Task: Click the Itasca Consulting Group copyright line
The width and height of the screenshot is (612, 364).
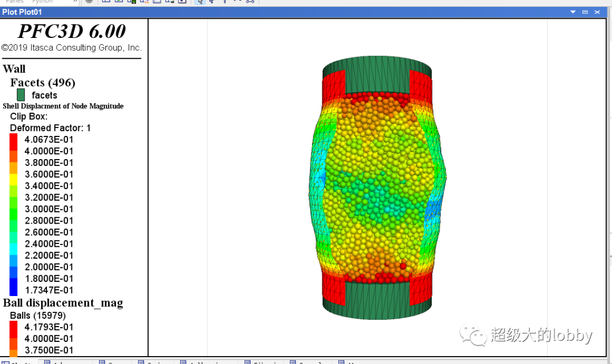Action: tap(71, 48)
